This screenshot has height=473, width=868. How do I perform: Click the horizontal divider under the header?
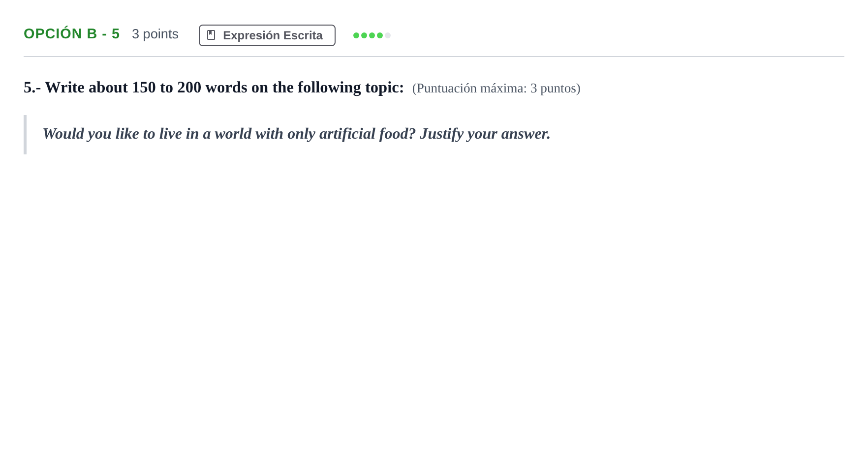[434, 57]
